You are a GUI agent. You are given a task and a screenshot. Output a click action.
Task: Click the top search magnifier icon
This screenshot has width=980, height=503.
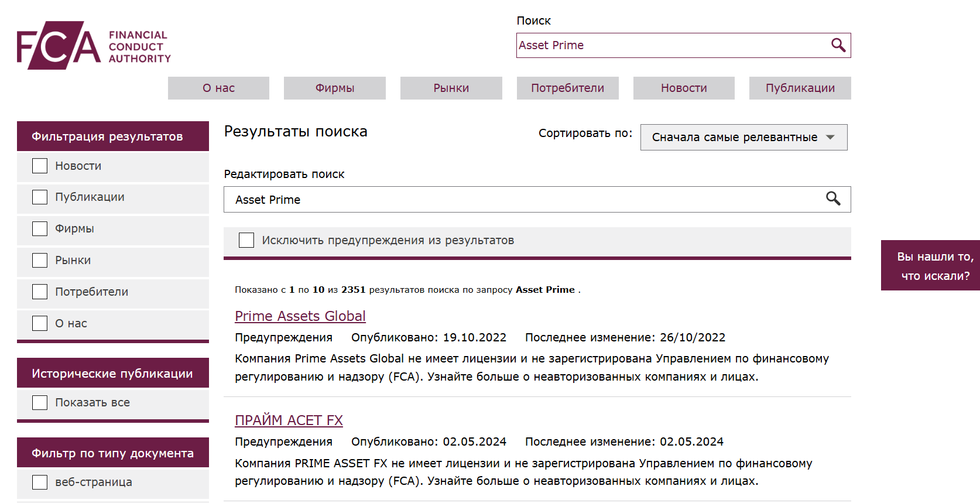(838, 45)
